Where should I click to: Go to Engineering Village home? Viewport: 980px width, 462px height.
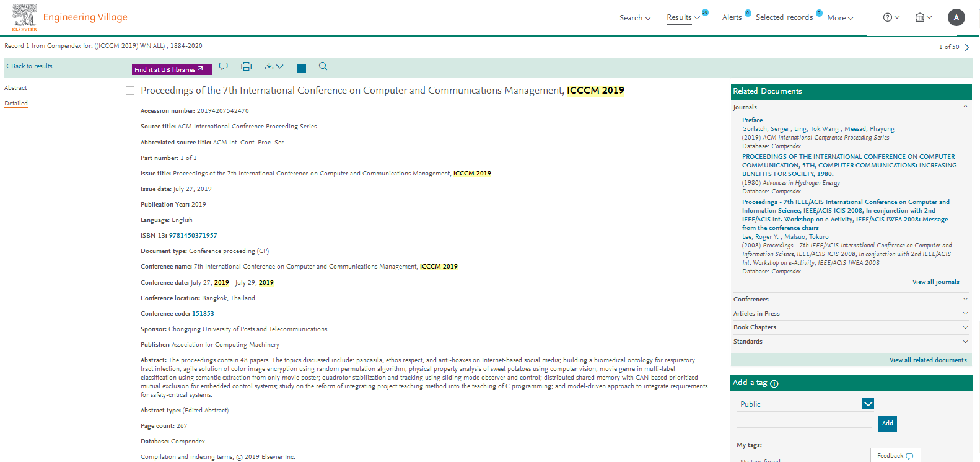(85, 17)
